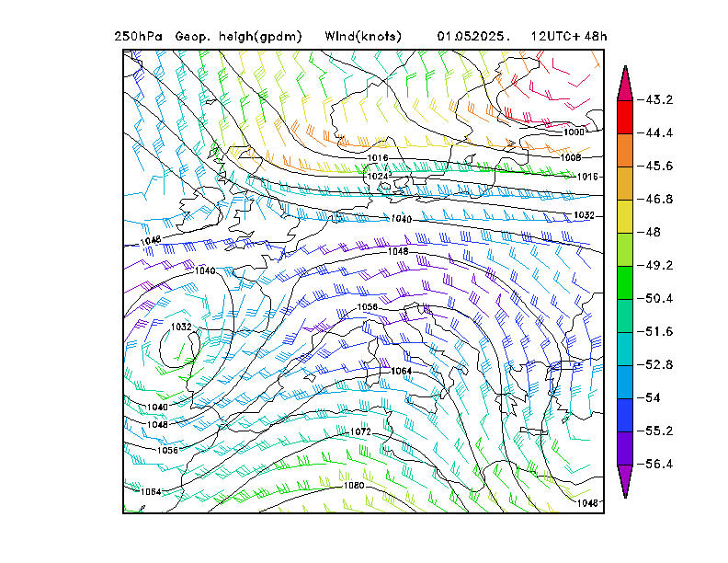Click the -50.4 legend value
728x563 pixels.
655,298
